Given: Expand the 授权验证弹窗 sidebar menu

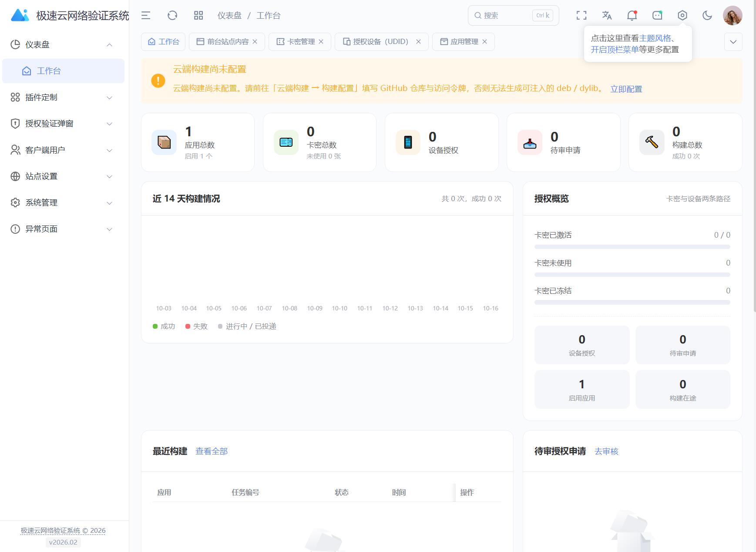Looking at the screenshot, I should [63, 124].
